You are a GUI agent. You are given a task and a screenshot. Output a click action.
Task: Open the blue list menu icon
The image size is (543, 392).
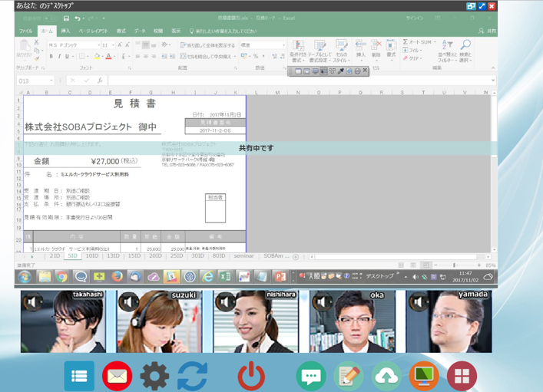79,376
